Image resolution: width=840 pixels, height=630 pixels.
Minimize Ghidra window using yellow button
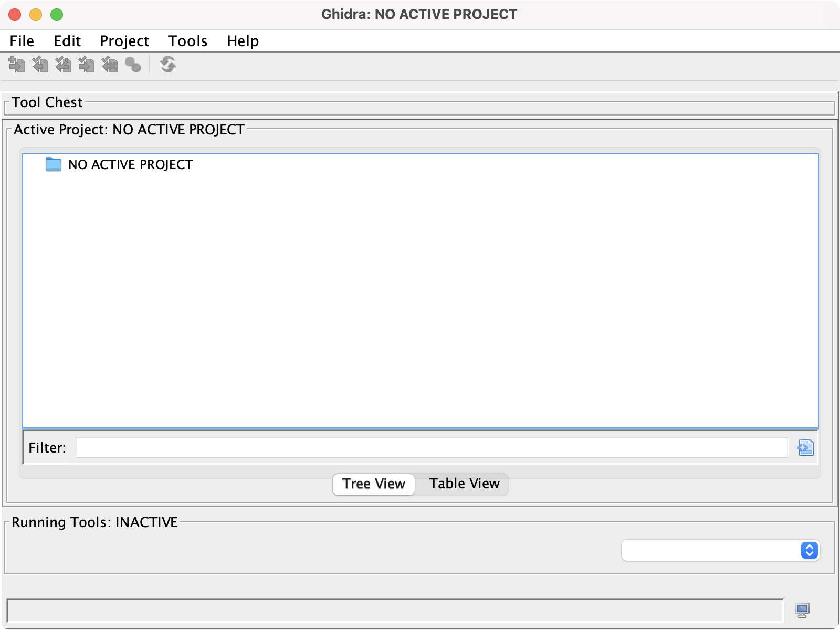36,15
